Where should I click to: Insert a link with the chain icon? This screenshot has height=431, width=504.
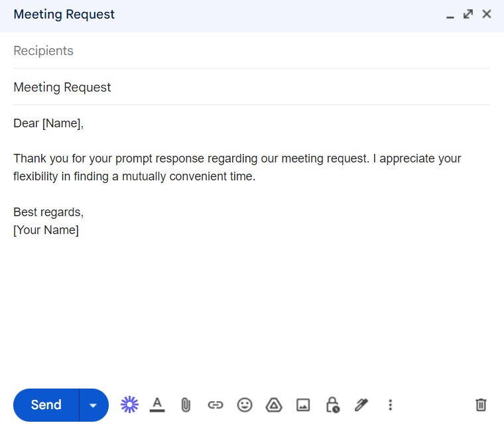216,405
